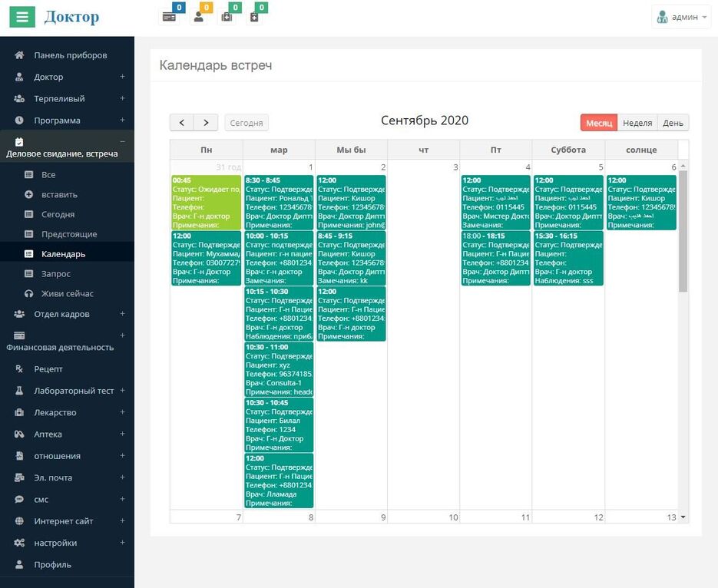Switch calendar to Неделя view

[x=637, y=123]
